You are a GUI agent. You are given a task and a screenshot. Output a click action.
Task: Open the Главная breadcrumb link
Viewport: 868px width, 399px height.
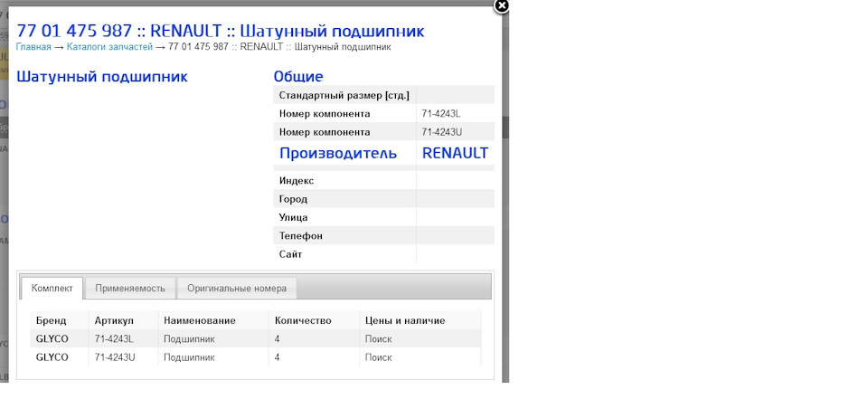pyautogui.click(x=33, y=47)
